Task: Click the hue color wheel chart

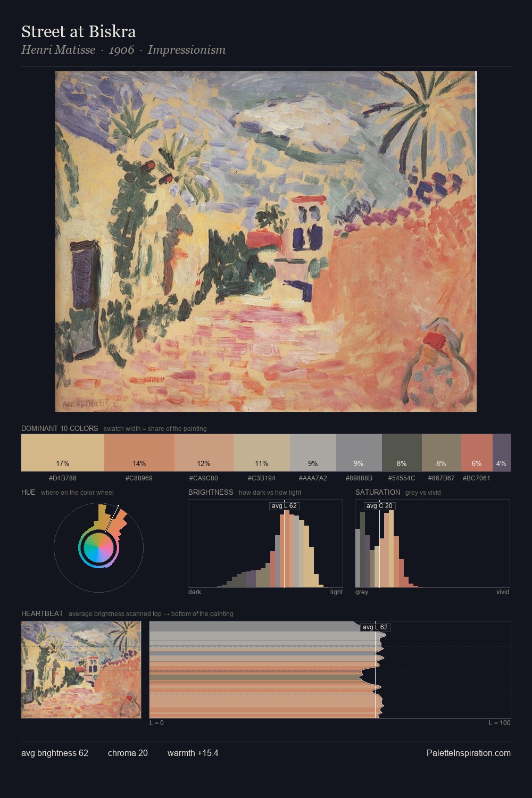Action: 99,547
